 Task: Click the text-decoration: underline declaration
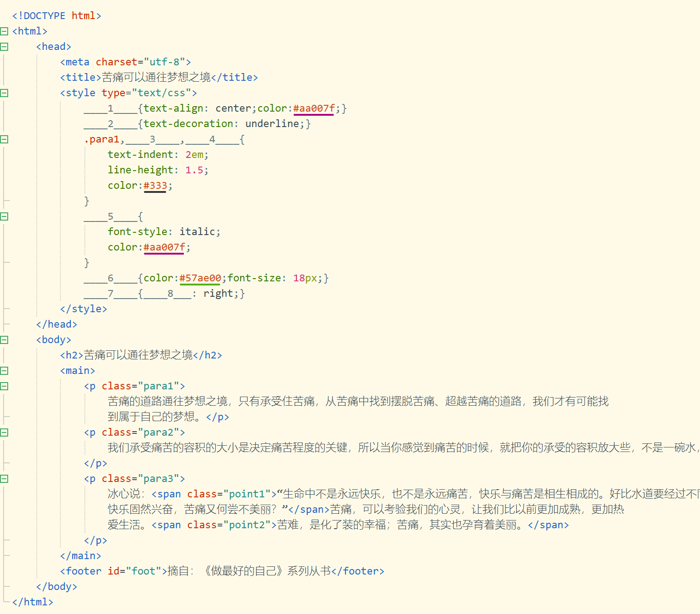tap(224, 124)
